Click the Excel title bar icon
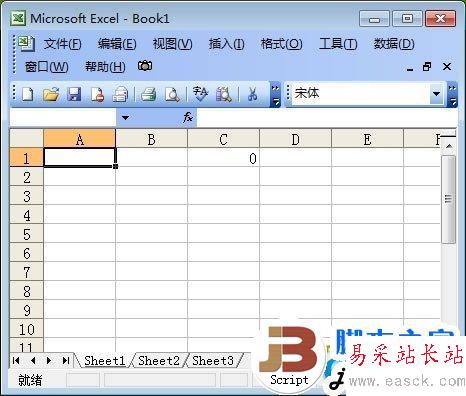Viewport: 466px width, 396px height. tap(18, 18)
